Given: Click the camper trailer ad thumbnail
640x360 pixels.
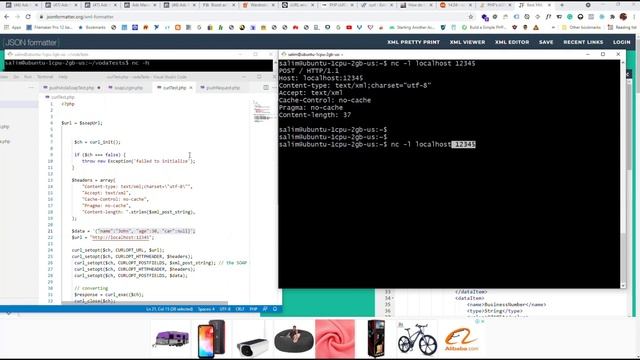Looking at the screenshot, I should (171, 338).
